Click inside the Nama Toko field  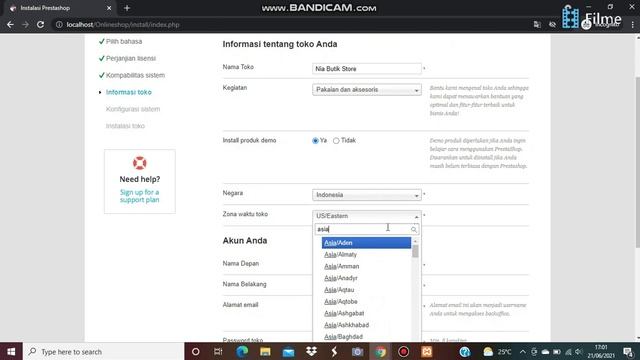click(x=367, y=69)
